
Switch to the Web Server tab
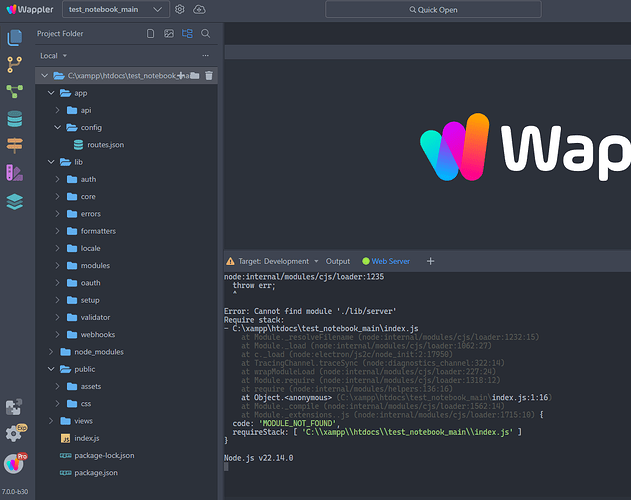[x=386, y=261]
